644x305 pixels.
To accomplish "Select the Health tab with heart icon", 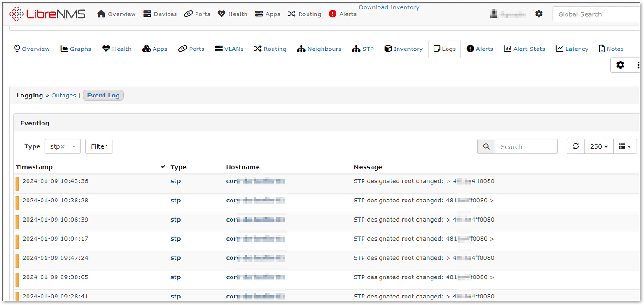I will [x=116, y=49].
